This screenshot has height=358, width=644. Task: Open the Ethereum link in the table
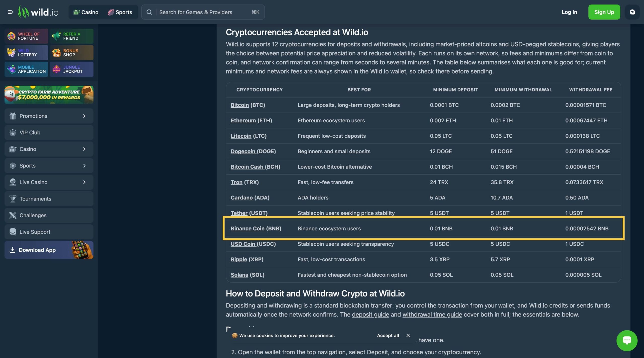[243, 121]
